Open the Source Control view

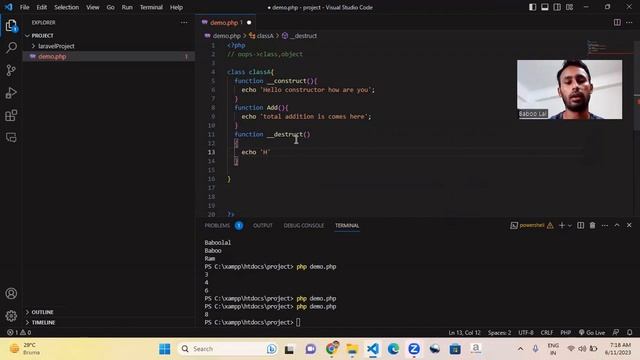[x=11, y=70]
